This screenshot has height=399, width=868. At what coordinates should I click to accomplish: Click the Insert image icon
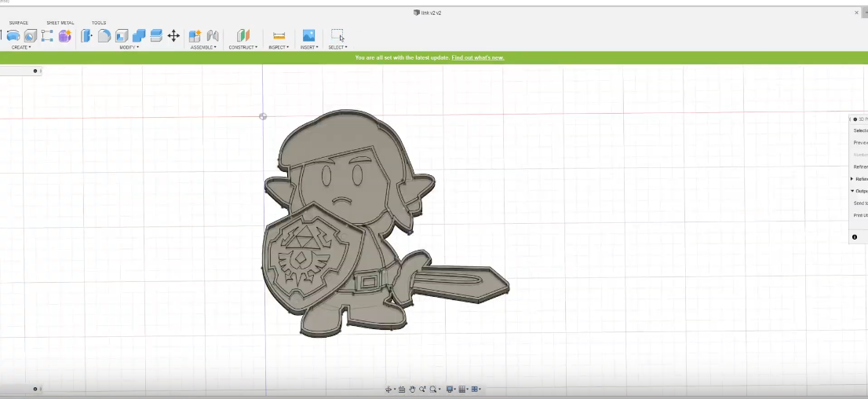(308, 36)
